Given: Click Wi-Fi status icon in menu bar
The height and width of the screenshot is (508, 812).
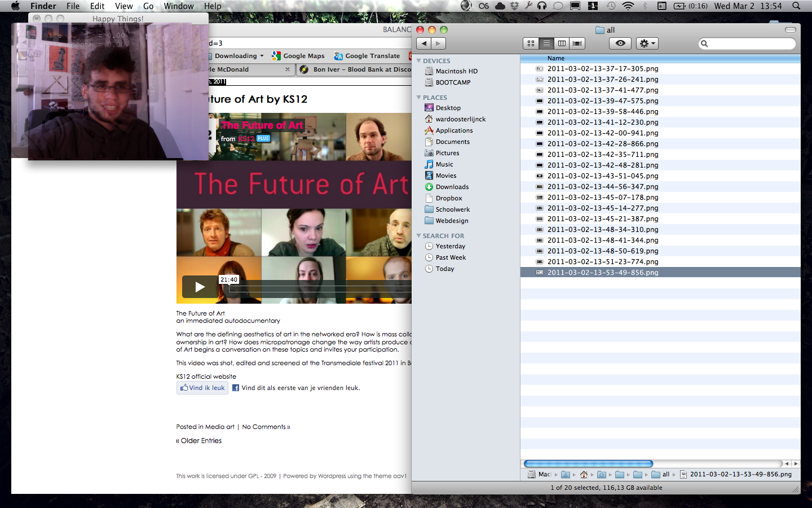Looking at the screenshot, I should coord(628,6).
